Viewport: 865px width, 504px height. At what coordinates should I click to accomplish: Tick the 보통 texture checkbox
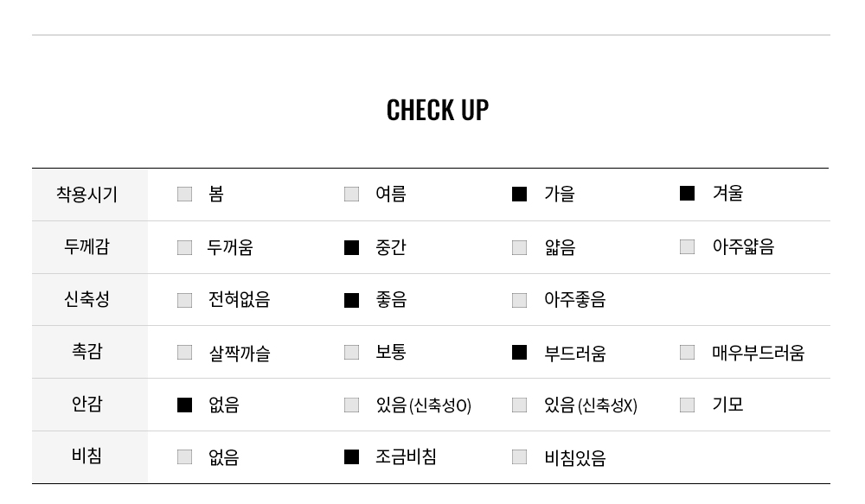[351, 353]
